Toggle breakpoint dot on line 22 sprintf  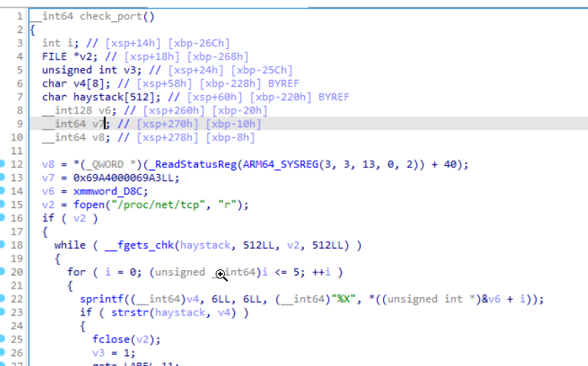2,298
